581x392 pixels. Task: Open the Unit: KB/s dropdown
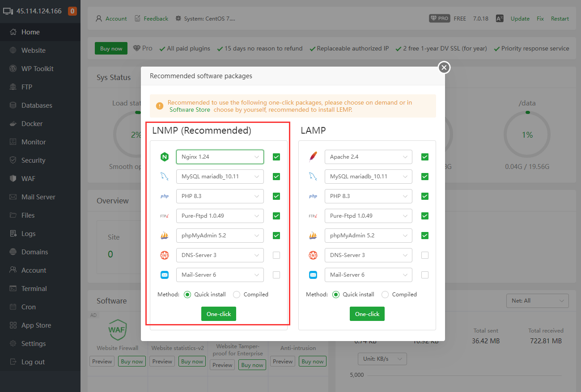click(382, 359)
